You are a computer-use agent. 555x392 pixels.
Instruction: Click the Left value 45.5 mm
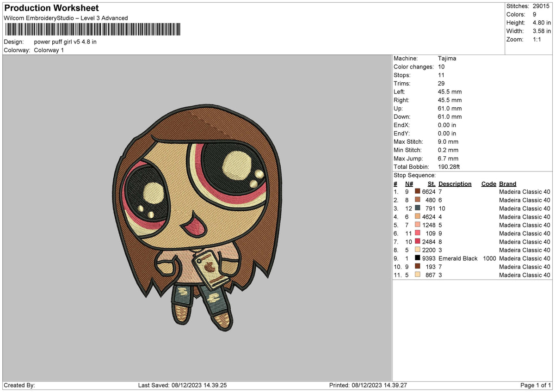point(450,92)
